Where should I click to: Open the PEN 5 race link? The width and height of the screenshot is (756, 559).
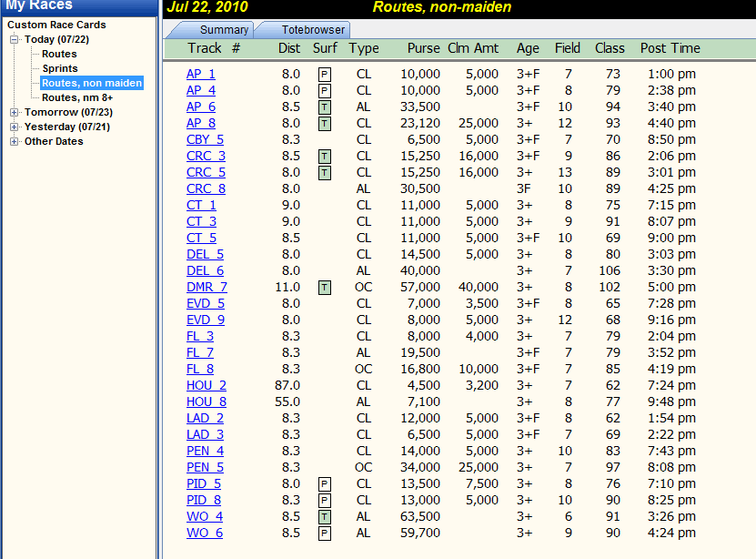pos(205,467)
